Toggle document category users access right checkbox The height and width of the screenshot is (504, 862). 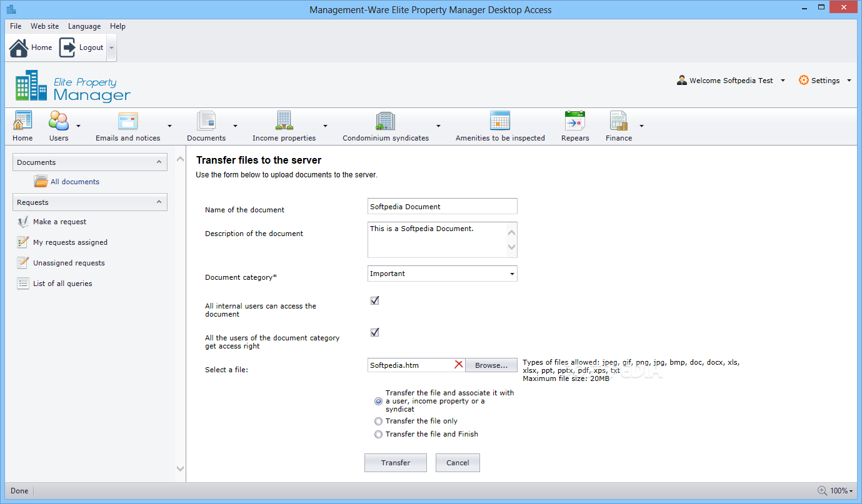(375, 332)
